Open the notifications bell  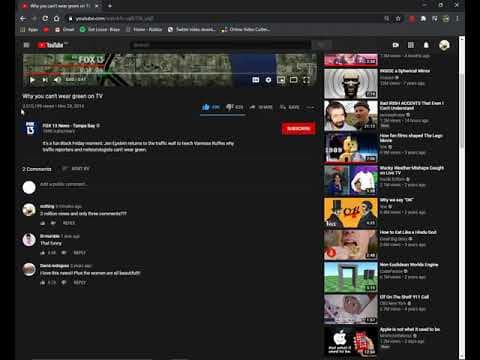[x=426, y=45]
